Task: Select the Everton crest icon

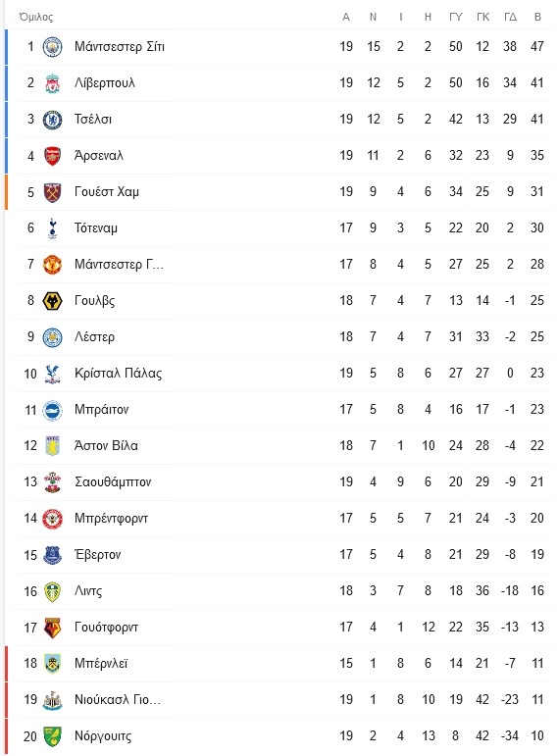Action: pyautogui.click(x=52, y=555)
